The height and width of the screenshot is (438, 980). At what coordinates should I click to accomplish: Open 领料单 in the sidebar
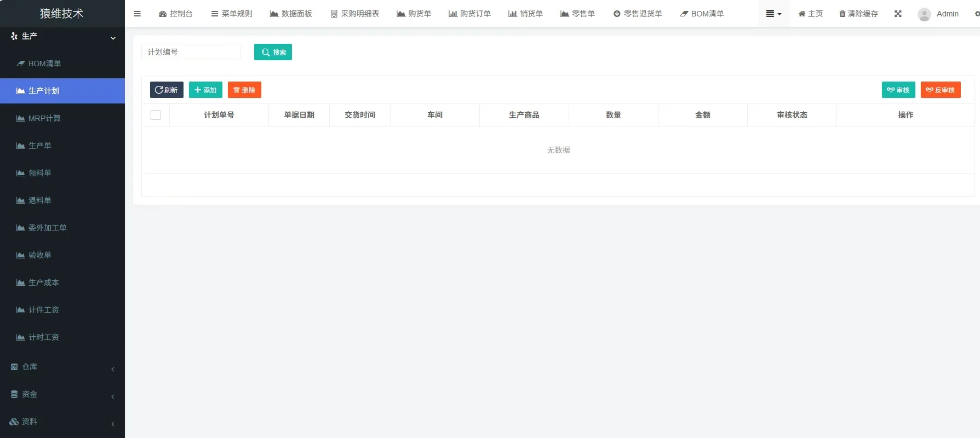click(62, 173)
